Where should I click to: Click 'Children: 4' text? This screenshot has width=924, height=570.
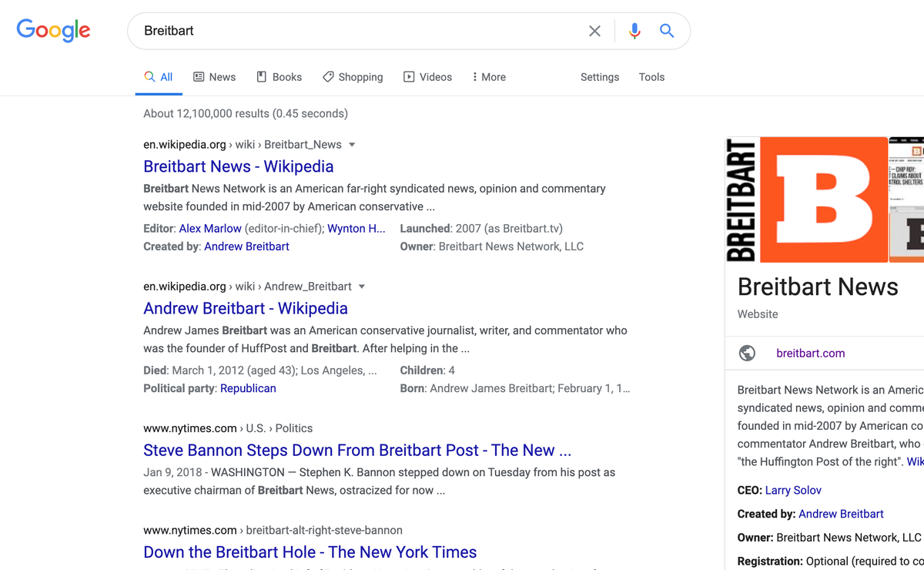[427, 370]
